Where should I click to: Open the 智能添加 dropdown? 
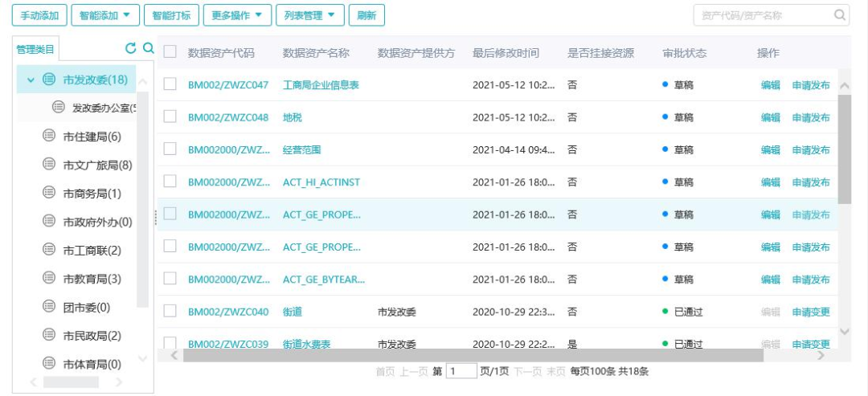pos(105,15)
